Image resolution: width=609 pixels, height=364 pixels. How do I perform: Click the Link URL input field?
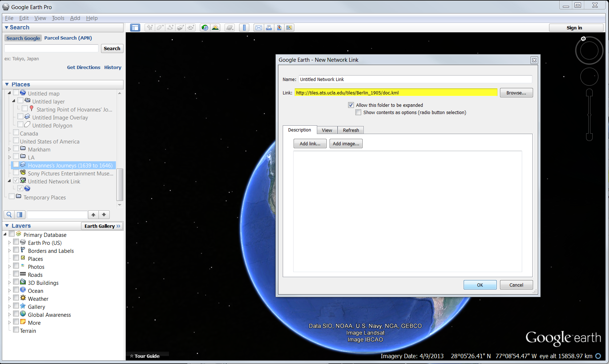(396, 93)
